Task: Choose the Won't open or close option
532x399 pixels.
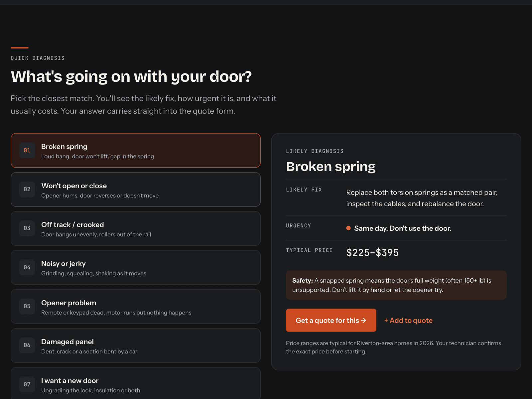Action: [x=136, y=189]
